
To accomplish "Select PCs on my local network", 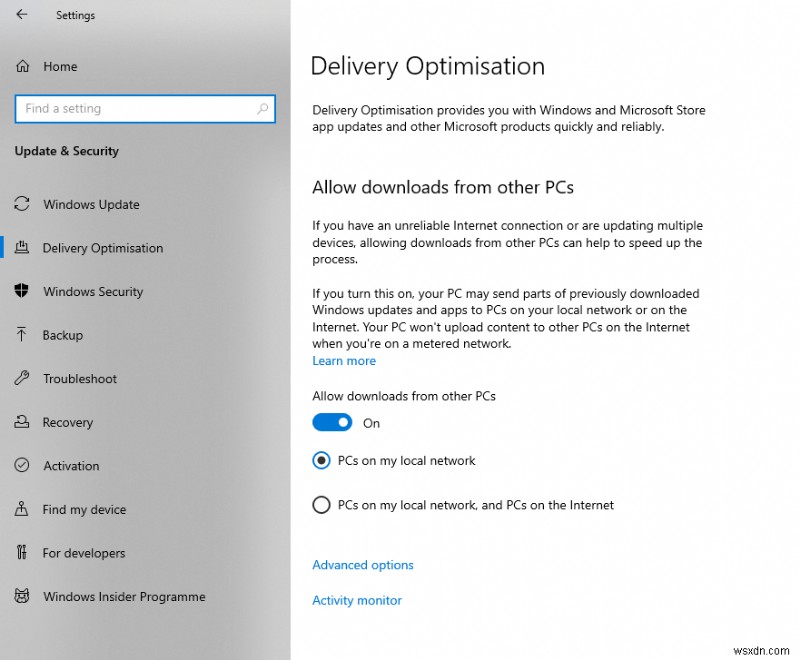I will (x=321, y=460).
